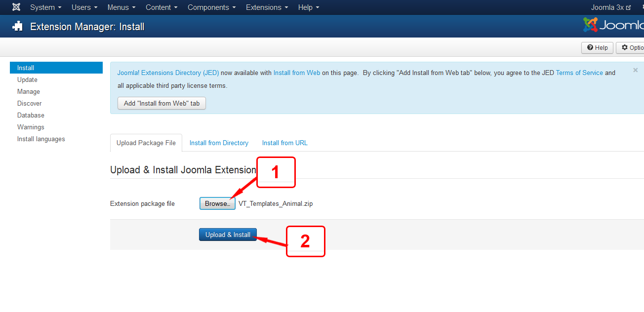This screenshot has width=644, height=312.
Task: Open the Content menu
Action: point(161,7)
